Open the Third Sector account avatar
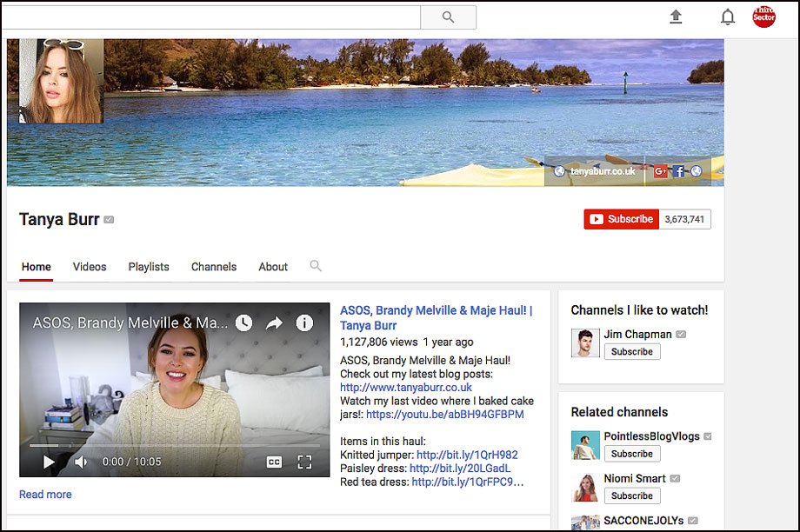800x532 pixels. tap(763, 17)
